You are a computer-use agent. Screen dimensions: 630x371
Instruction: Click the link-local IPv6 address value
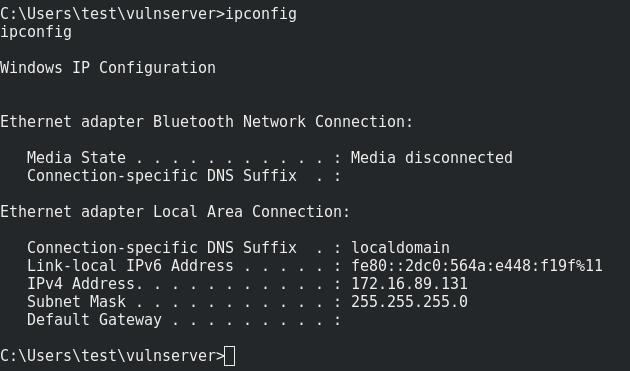477,266
